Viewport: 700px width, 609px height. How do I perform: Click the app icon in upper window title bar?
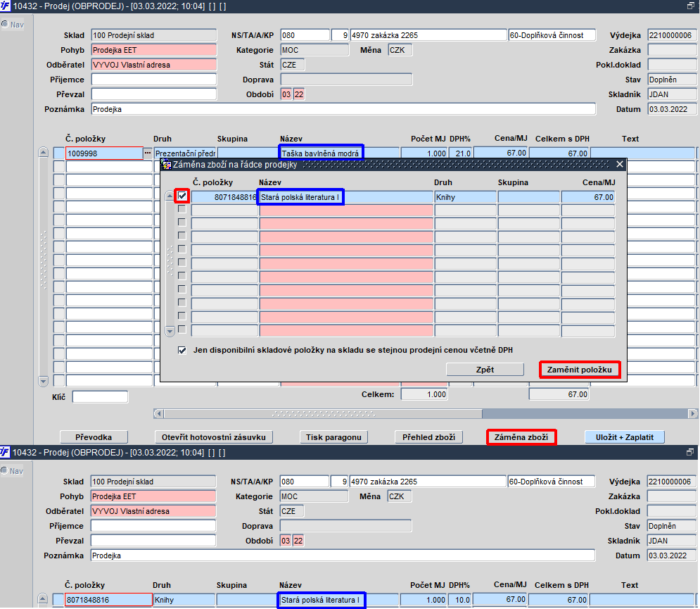point(5,6)
